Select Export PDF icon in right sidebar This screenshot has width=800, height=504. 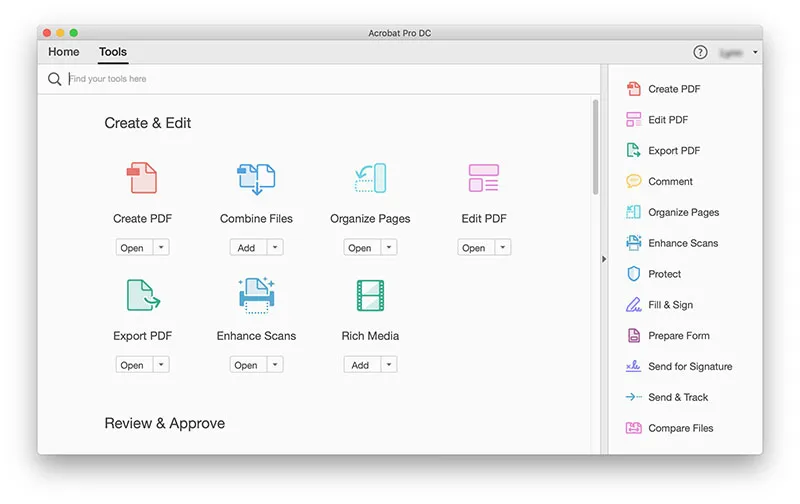pos(634,150)
